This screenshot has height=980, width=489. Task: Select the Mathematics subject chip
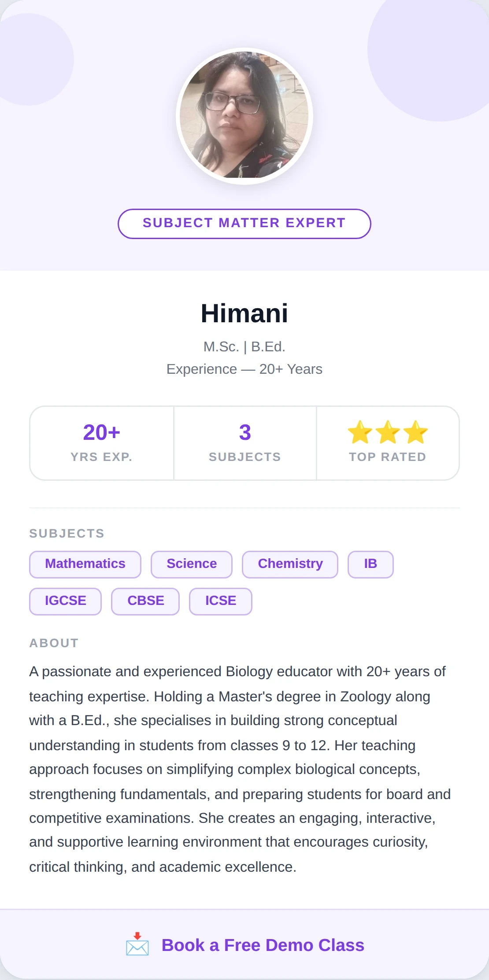click(85, 564)
